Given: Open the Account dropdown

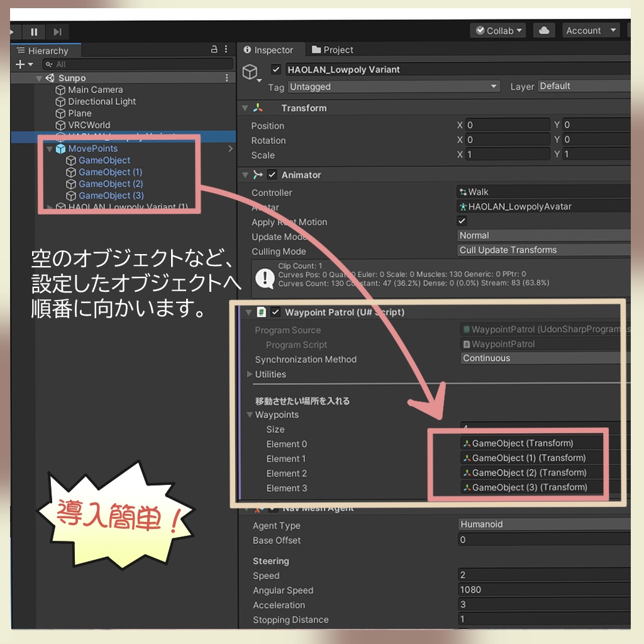Looking at the screenshot, I should [x=591, y=30].
